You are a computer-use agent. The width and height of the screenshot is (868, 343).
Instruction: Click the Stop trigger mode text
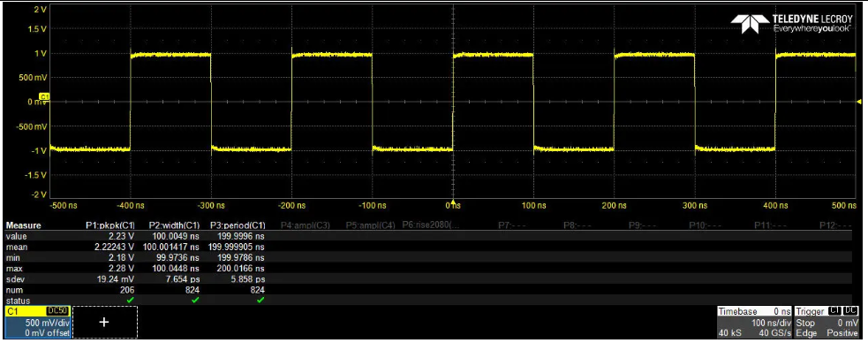(x=805, y=323)
